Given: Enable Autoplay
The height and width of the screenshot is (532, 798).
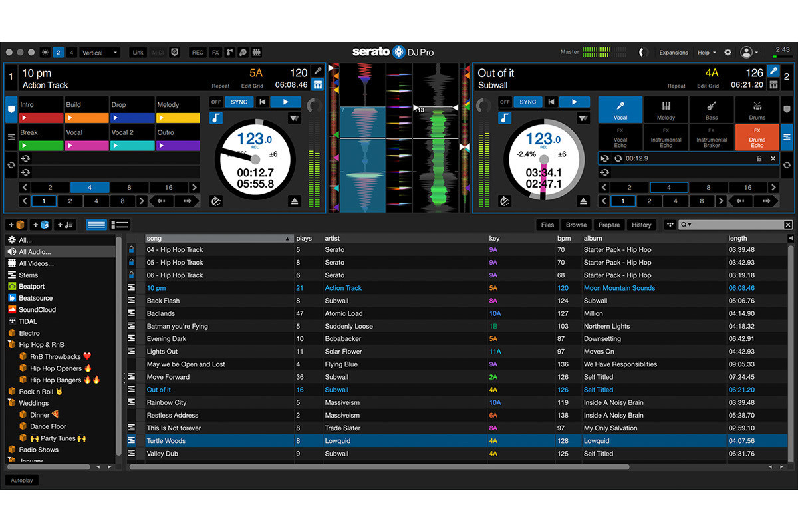Looking at the screenshot, I should [x=22, y=480].
